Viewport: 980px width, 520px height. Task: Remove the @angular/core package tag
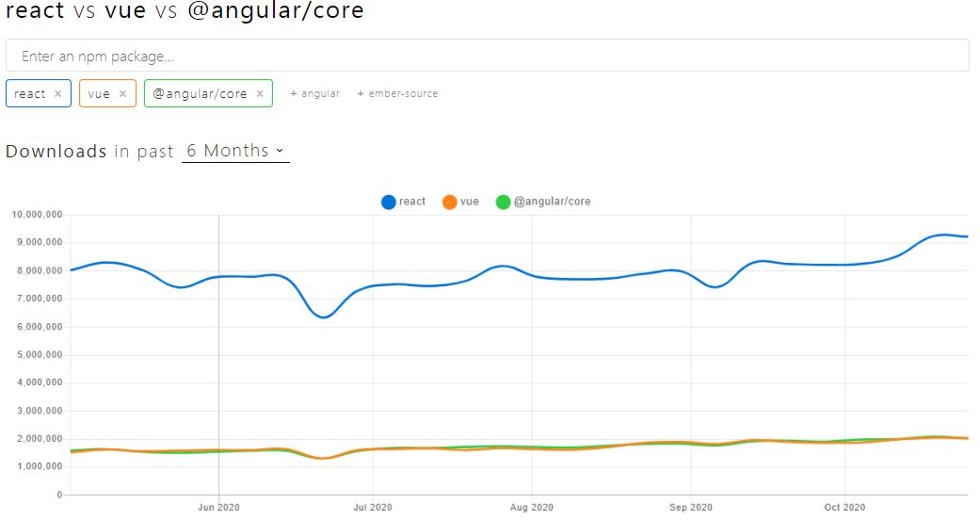click(x=260, y=94)
